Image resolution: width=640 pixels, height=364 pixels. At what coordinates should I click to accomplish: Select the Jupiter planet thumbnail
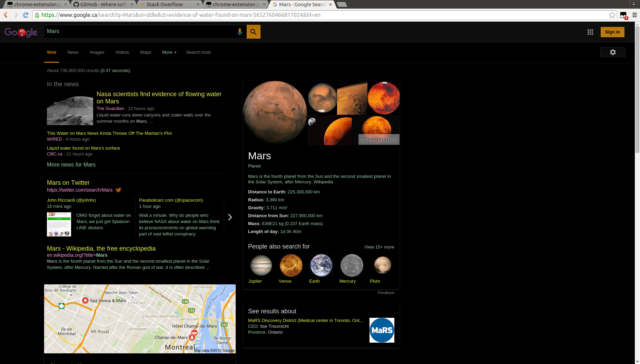(261, 265)
